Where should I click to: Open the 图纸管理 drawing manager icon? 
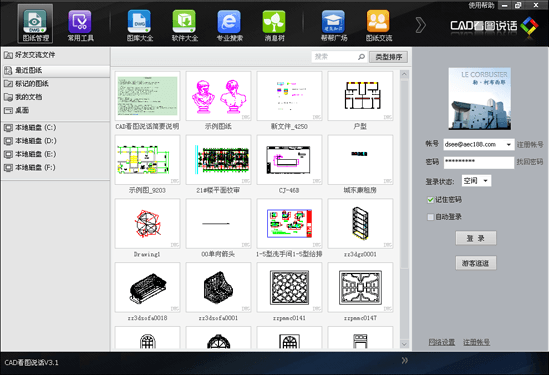coord(35,24)
